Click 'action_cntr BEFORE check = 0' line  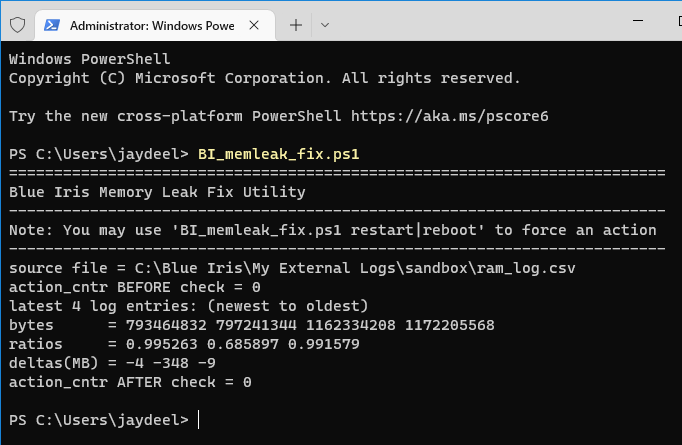click(135, 287)
